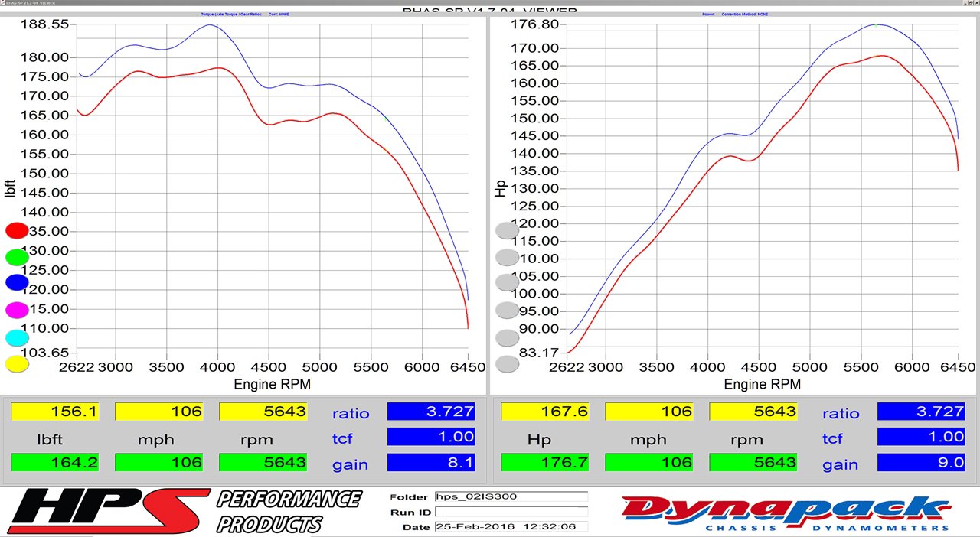Click the empty Run ID field
The height and width of the screenshot is (537, 980).
[511, 512]
